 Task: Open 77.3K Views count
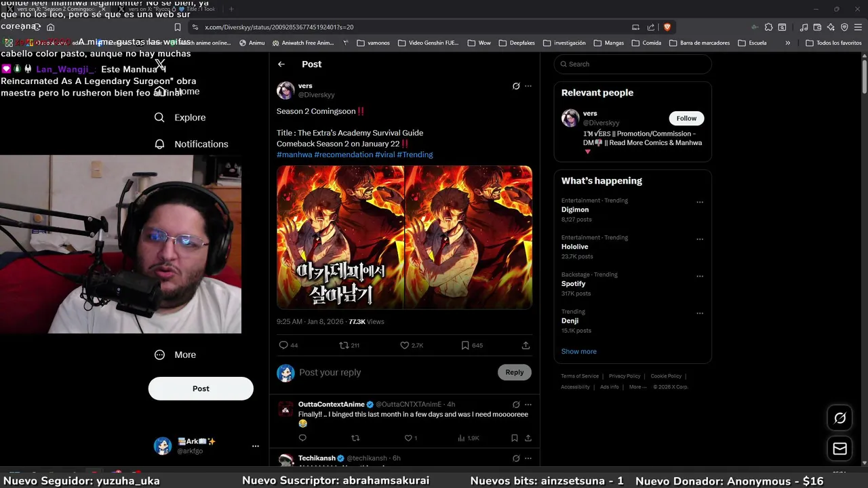click(366, 322)
